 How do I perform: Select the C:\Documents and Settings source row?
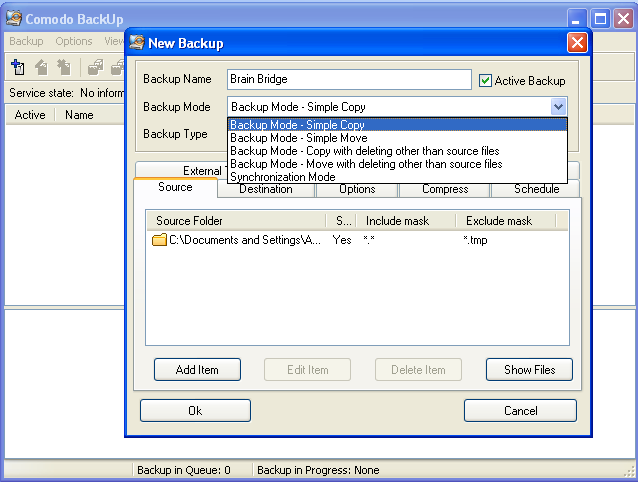coord(357,240)
